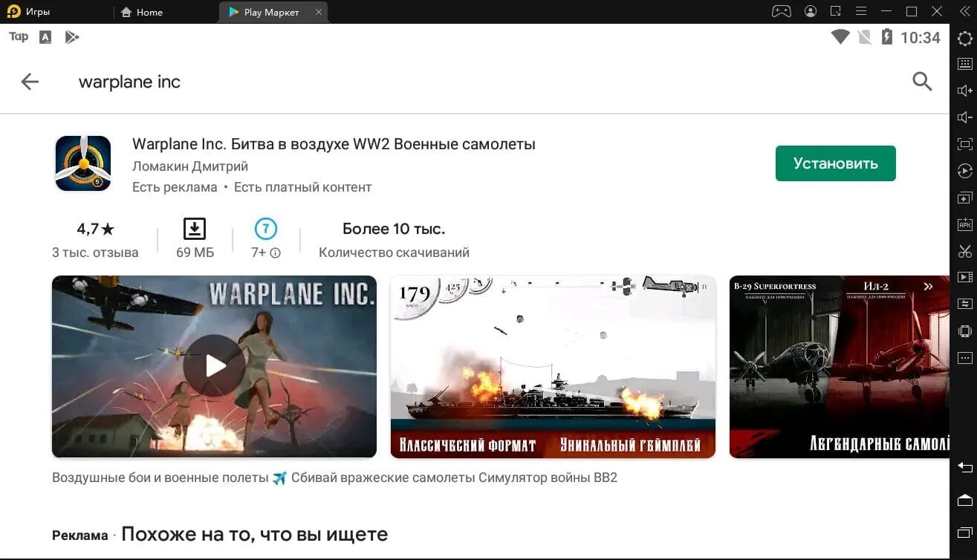
Task: Open the B-29 Superfortress screenshot
Action: tap(839, 366)
